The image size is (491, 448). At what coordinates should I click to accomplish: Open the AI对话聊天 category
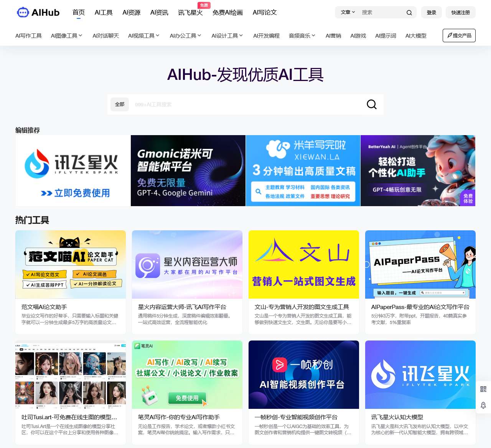pyautogui.click(x=106, y=36)
